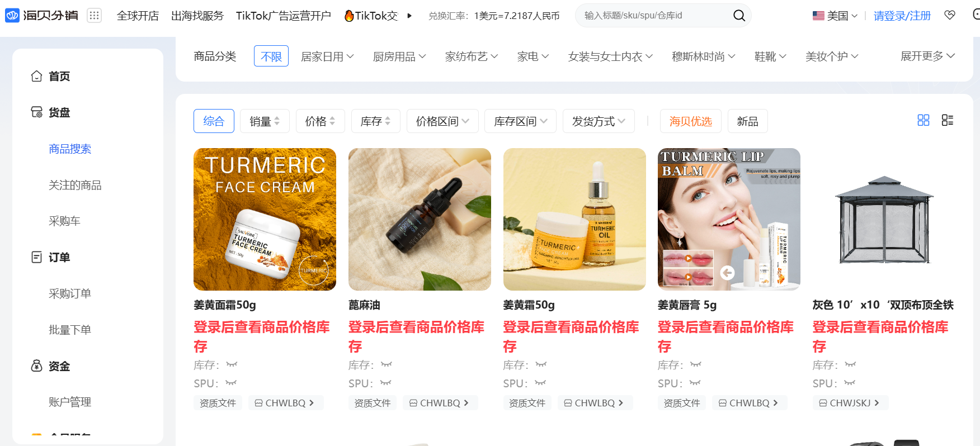Screen dimensions: 980x446
Task: Open the 全球开店 top menu item
Action: click(x=138, y=16)
